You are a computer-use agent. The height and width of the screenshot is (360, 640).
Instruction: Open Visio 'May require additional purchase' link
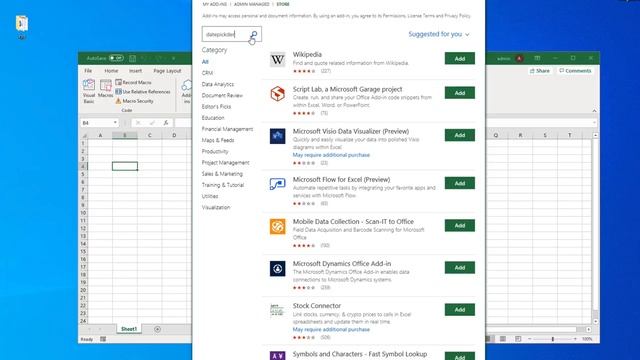pos(331,155)
